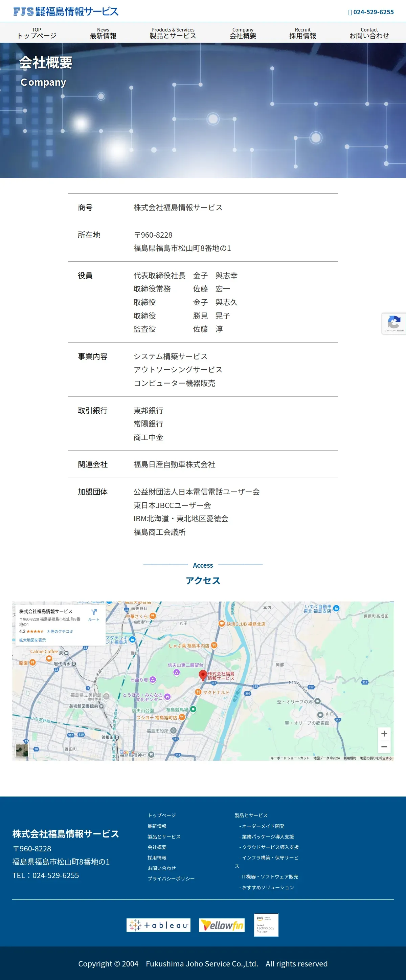This screenshot has height=980, width=406.
Task: Click the マクドナルド restaurant marker on the map
Action: pos(198,692)
